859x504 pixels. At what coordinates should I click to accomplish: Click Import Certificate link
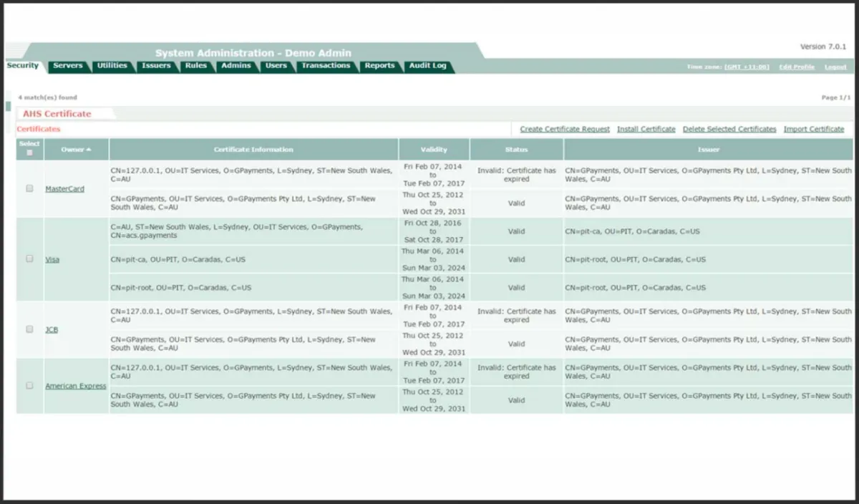(x=814, y=130)
